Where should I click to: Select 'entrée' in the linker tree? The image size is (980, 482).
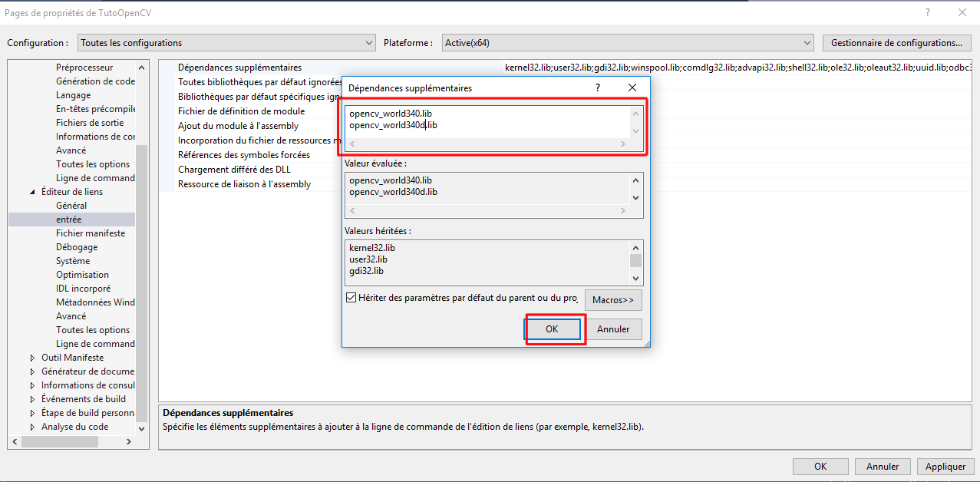coord(69,220)
